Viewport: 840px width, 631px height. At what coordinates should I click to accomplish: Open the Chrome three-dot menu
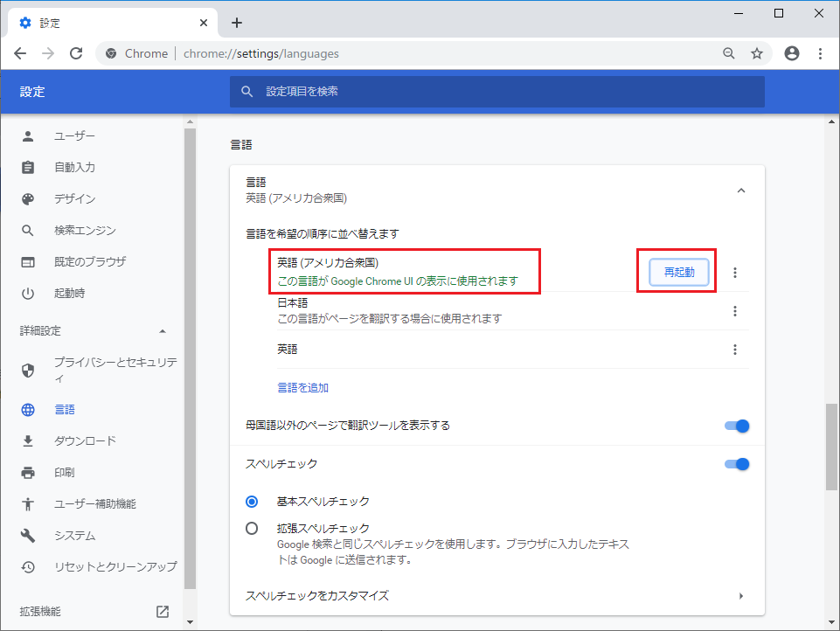pos(820,53)
